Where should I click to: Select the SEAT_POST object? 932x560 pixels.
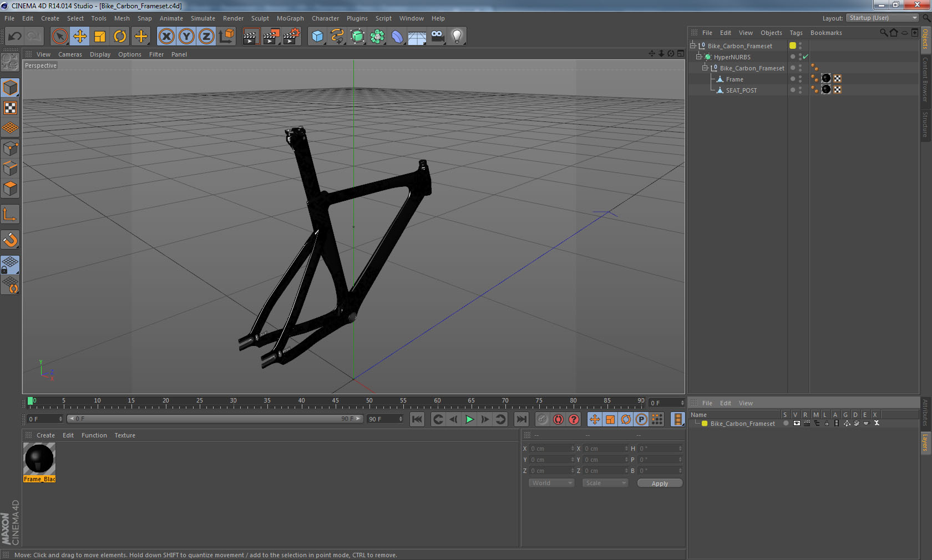click(x=741, y=90)
